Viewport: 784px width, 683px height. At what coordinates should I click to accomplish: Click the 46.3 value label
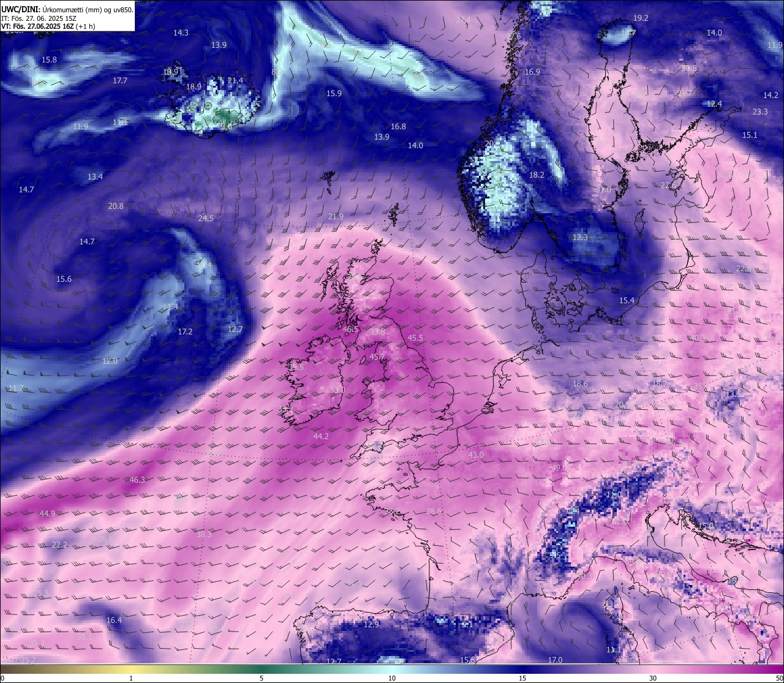138,480
